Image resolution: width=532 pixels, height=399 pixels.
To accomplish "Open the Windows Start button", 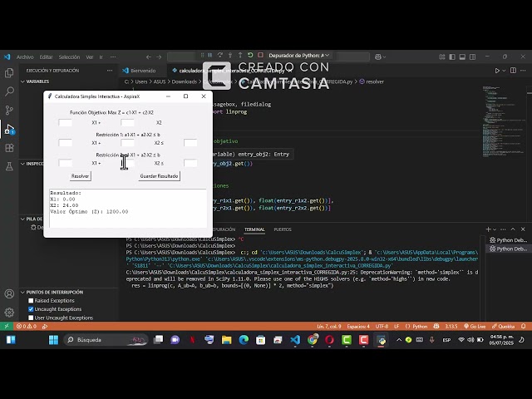I will pyautogui.click(x=53, y=340).
